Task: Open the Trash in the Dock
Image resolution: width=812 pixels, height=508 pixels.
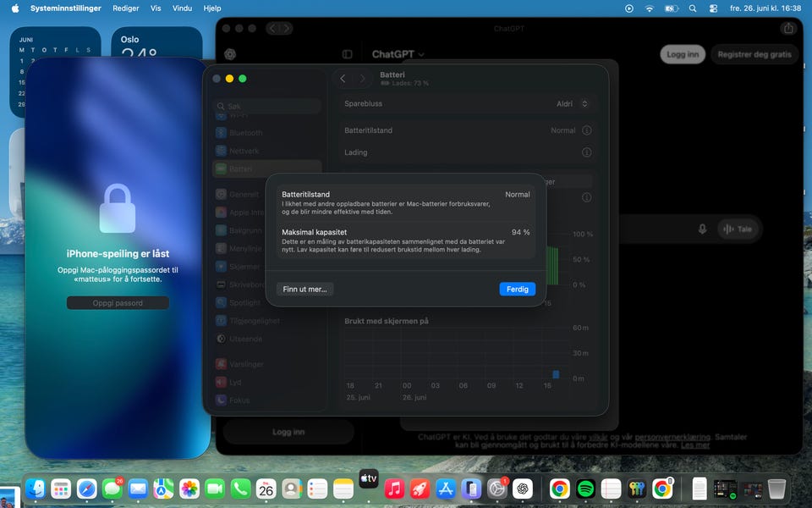Action: point(776,489)
